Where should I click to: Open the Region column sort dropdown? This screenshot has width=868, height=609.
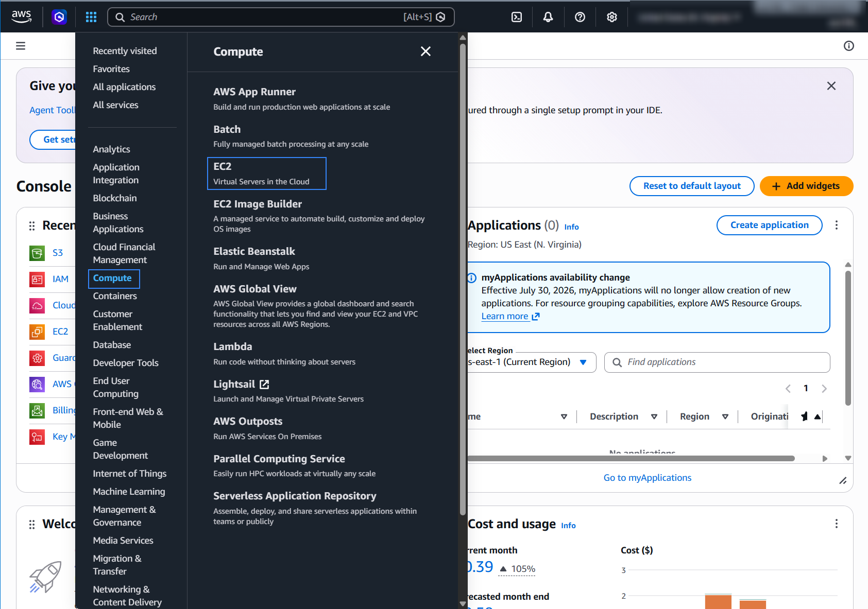coord(725,416)
